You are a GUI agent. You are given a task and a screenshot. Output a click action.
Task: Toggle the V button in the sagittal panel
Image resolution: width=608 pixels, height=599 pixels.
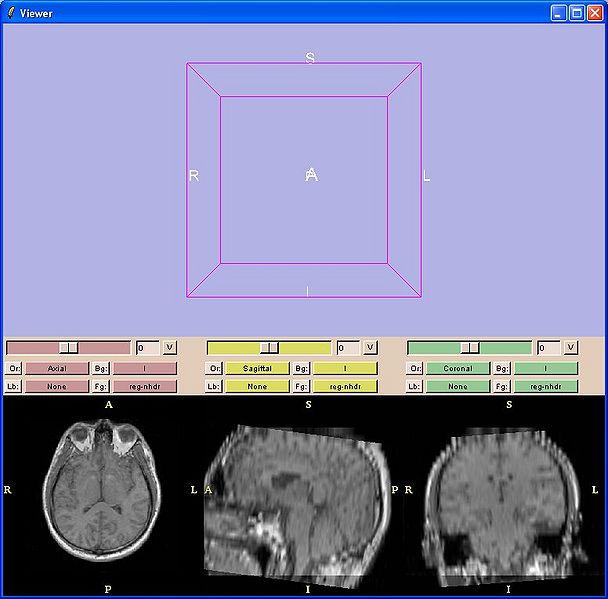370,348
